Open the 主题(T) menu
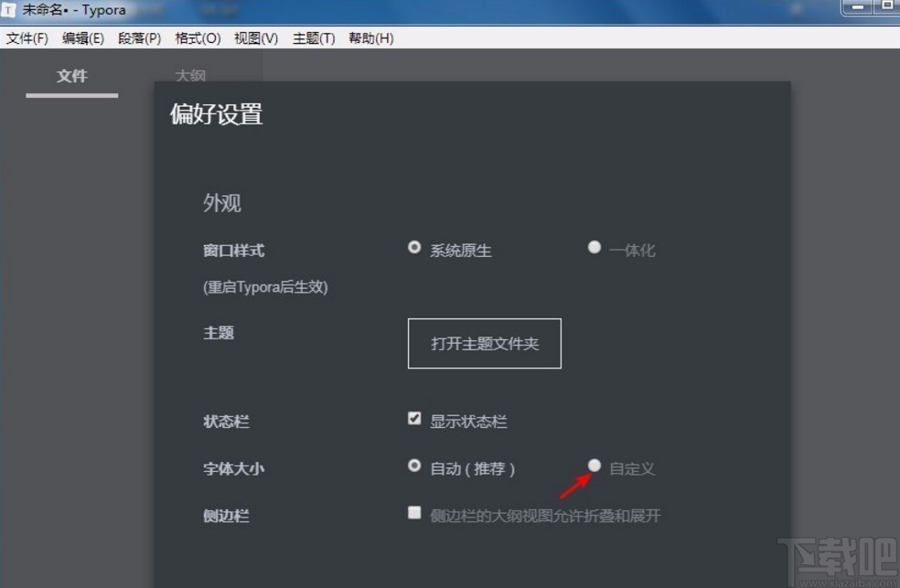The width and height of the screenshot is (900, 588). click(312, 37)
